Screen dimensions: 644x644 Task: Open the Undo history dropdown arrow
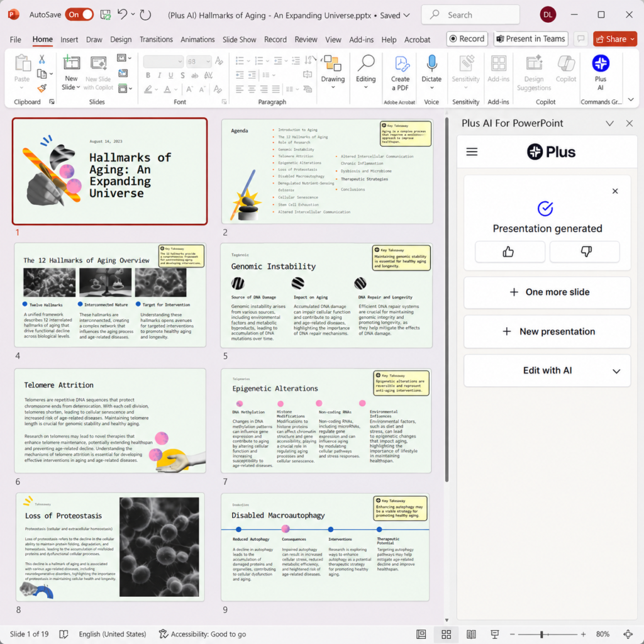[x=133, y=14]
